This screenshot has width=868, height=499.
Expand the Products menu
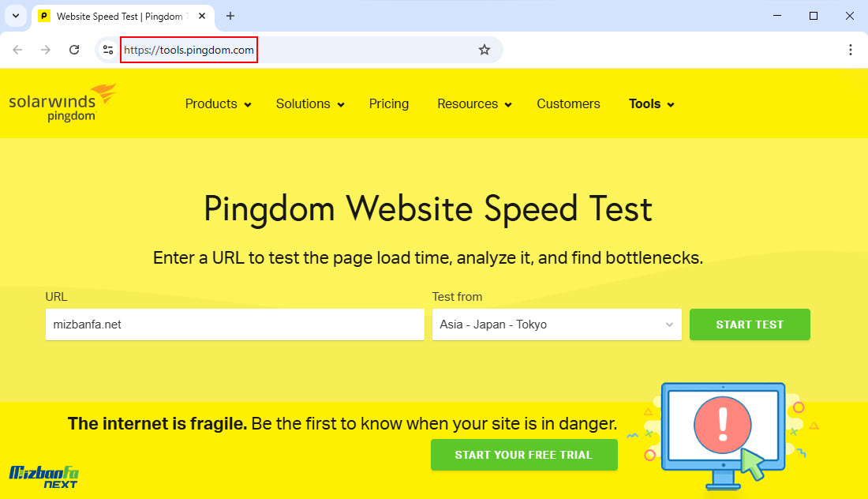click(x=218, y=104)
